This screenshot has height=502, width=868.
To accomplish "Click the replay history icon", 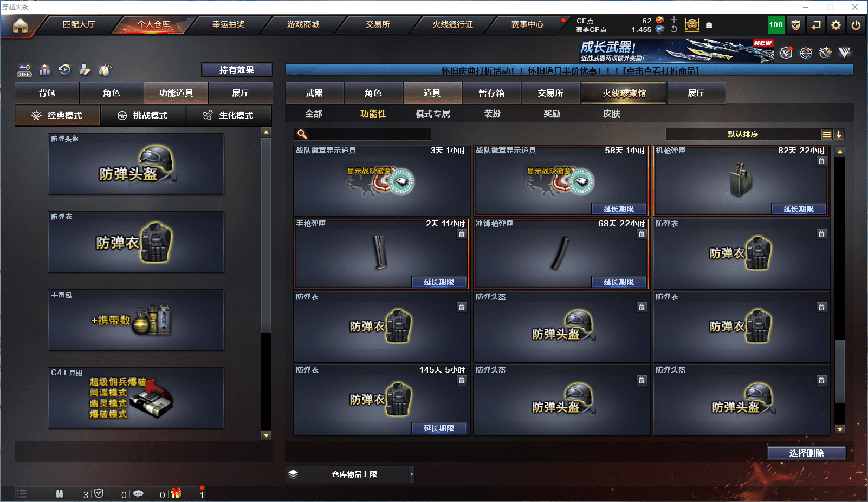I will coord(65,69).
